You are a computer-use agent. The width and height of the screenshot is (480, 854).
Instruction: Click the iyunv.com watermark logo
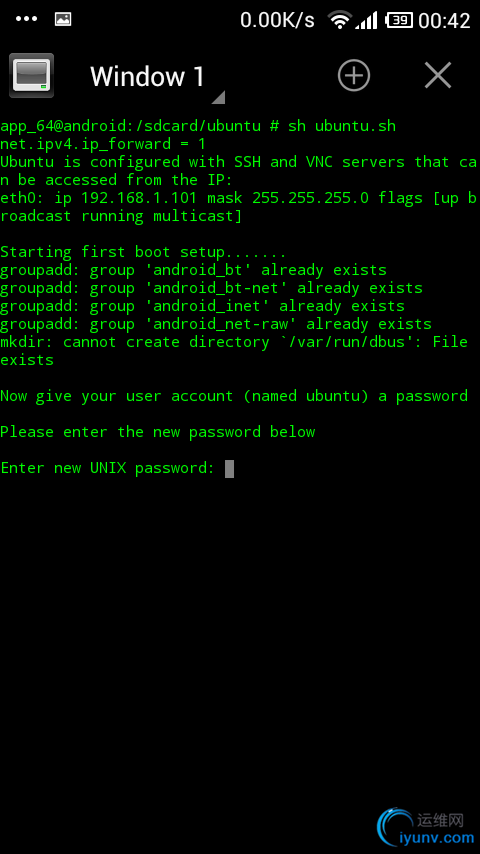coord(426,827)
